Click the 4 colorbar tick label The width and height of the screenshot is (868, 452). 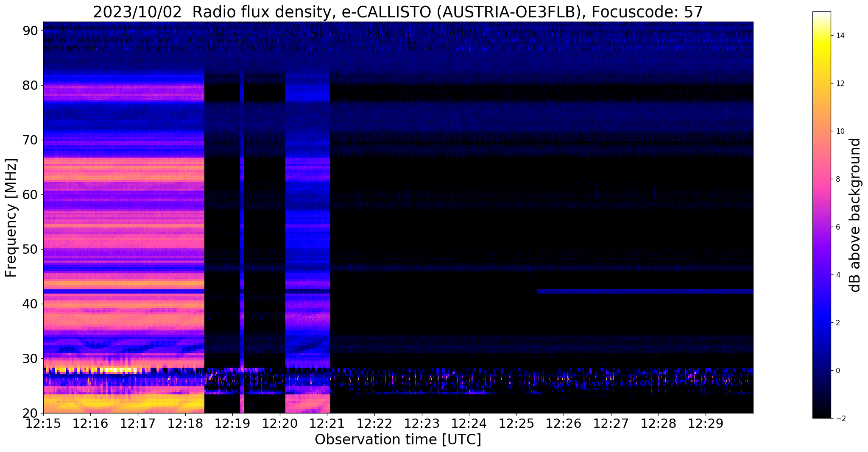click(837, 275)
